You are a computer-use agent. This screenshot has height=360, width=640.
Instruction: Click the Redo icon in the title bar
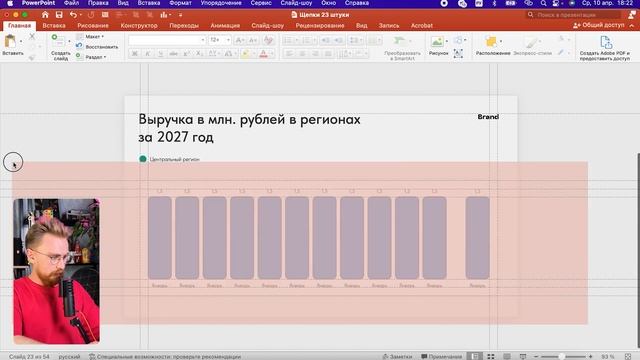click(91, 15)
